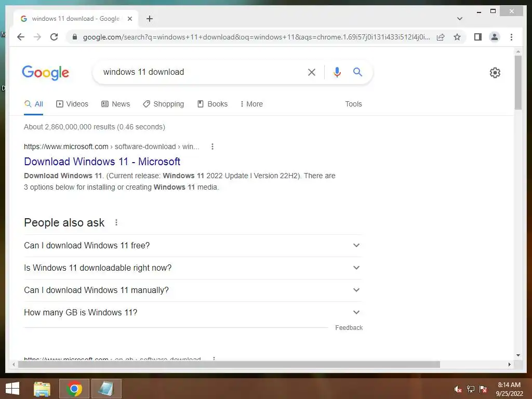The height and width of the screenshot is (399, 532).
Task: Select the All results tab
Action: point(34,104)
